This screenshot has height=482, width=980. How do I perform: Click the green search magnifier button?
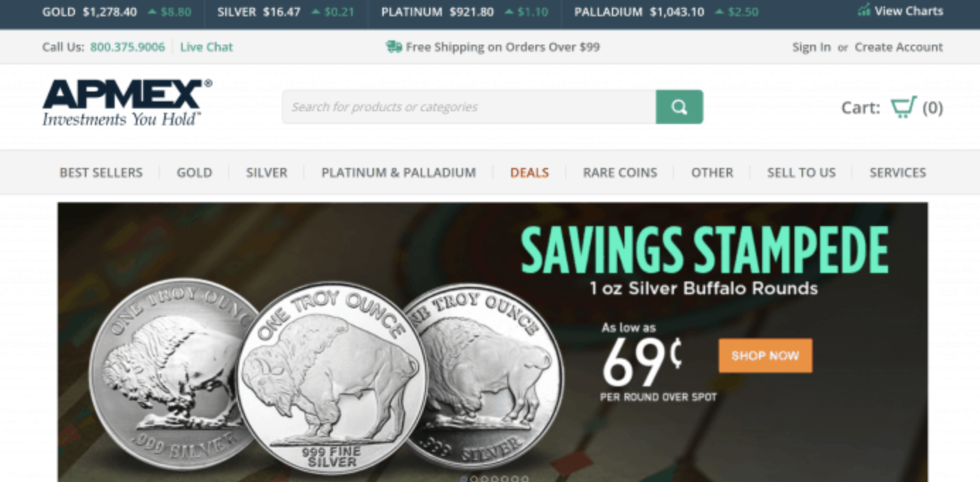(679, 107)
